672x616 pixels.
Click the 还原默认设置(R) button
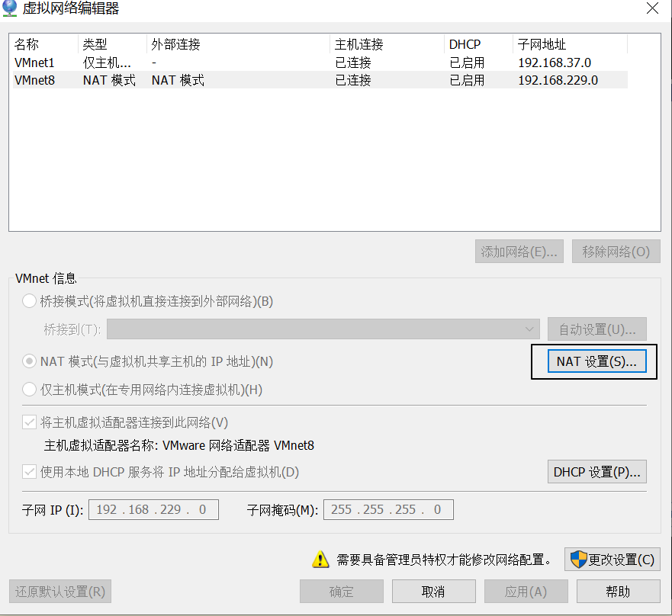[x=60, y=592]
